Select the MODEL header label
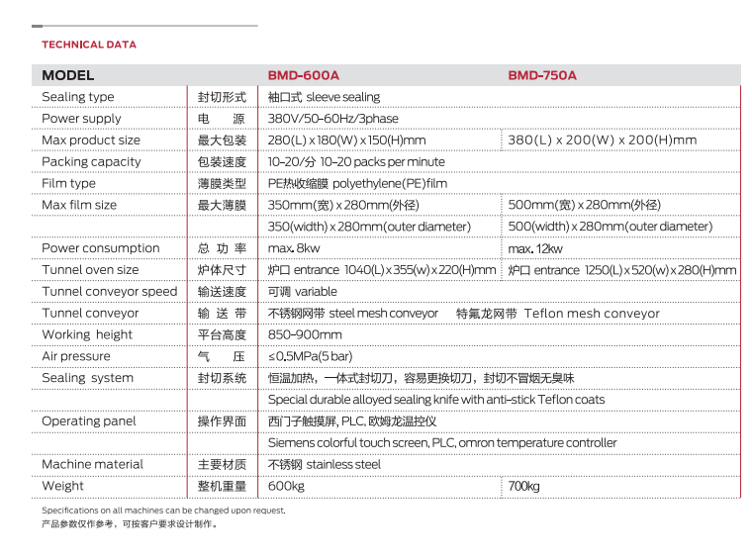752x560 pixels. (x=67, y=75)
